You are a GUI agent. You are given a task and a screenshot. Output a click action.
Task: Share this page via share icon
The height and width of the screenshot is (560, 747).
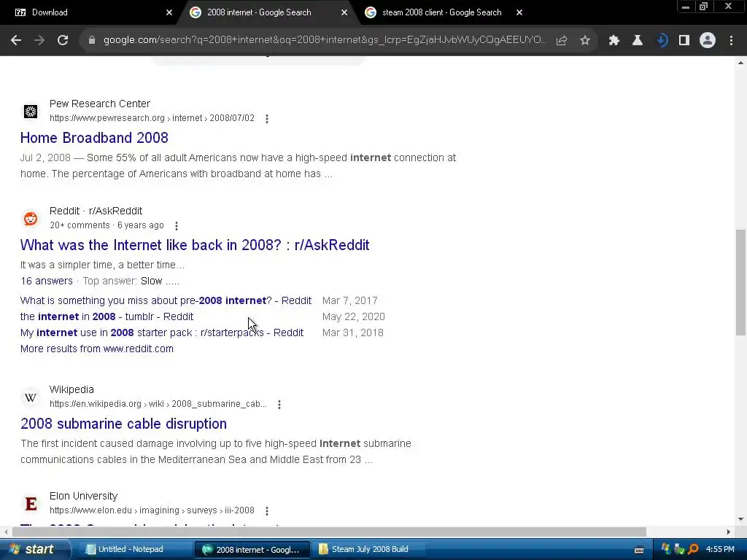[x=562, y=41]
